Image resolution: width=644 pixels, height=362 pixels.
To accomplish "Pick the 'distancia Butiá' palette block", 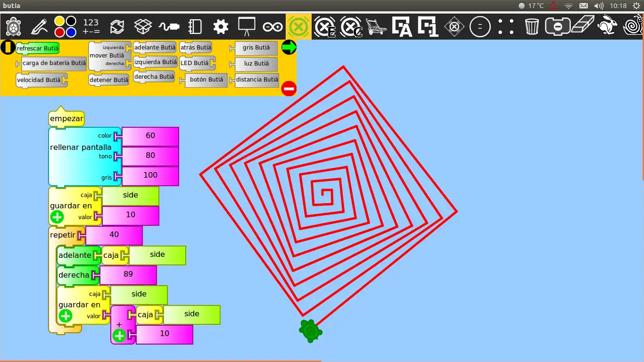I will pos(254,80).
